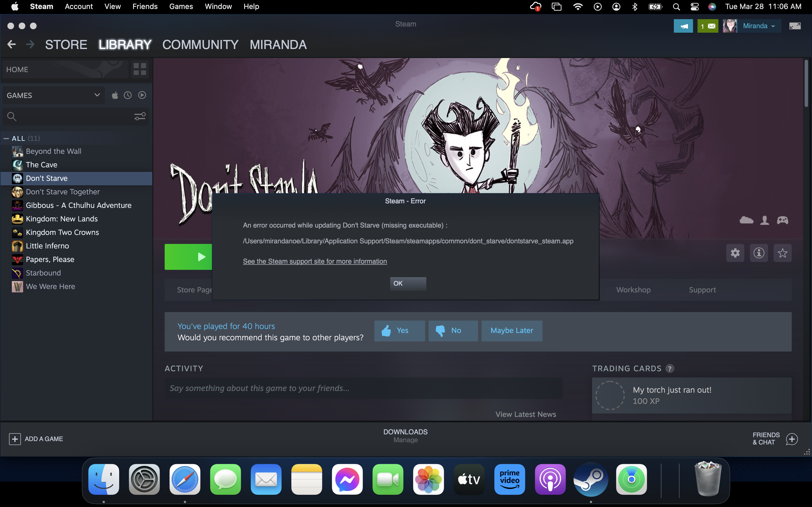Open Steam announcements megaphone icon
Image resolution: width=812 pixels, height=507 pixels.
[683, 26]
